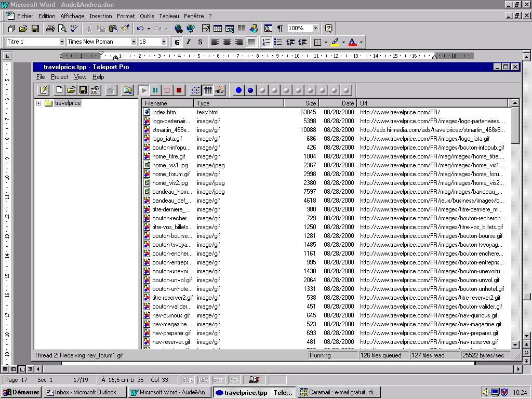532x399 pixels.
Task: Save the Word document
Action: coord(35,29)
